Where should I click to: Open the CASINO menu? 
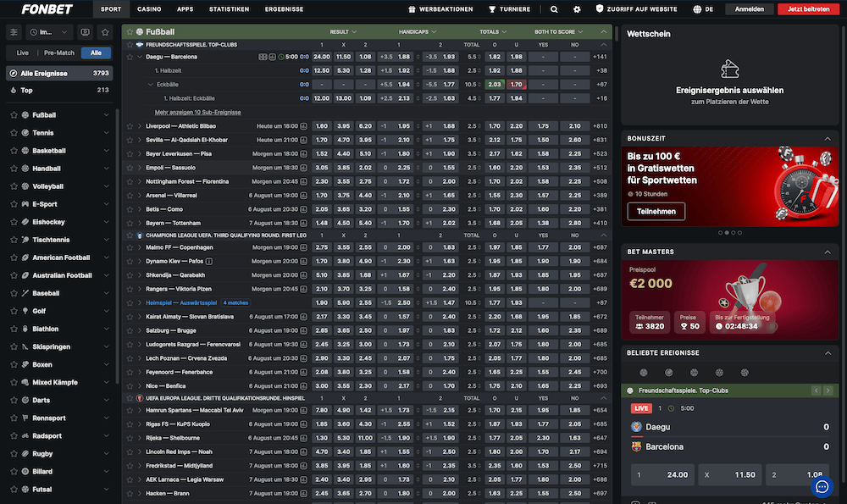click(149, 9)
